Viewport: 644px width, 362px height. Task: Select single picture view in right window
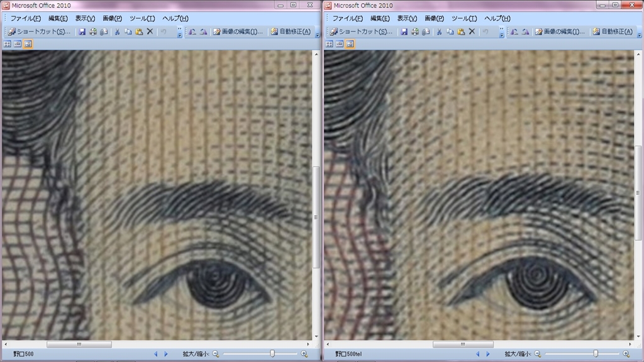350,44
